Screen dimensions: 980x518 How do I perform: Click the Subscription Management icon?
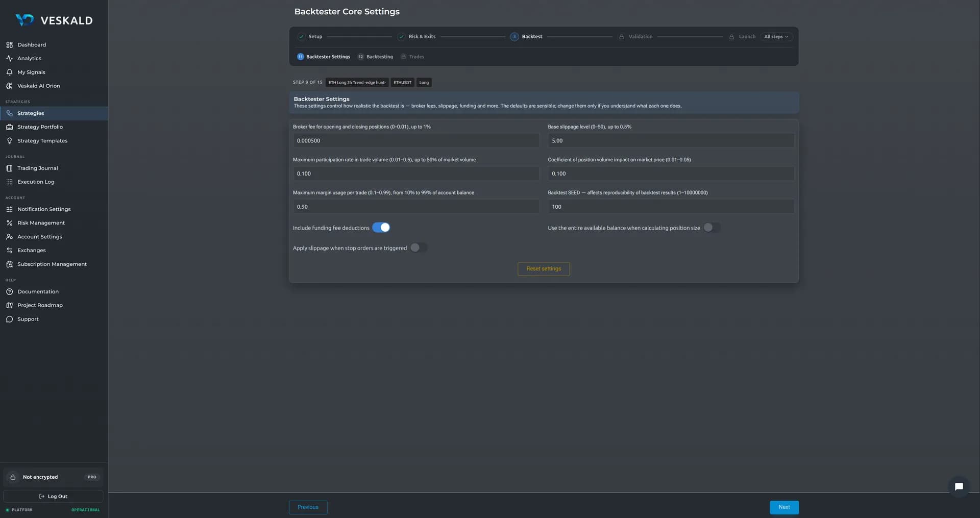[9, 264]
